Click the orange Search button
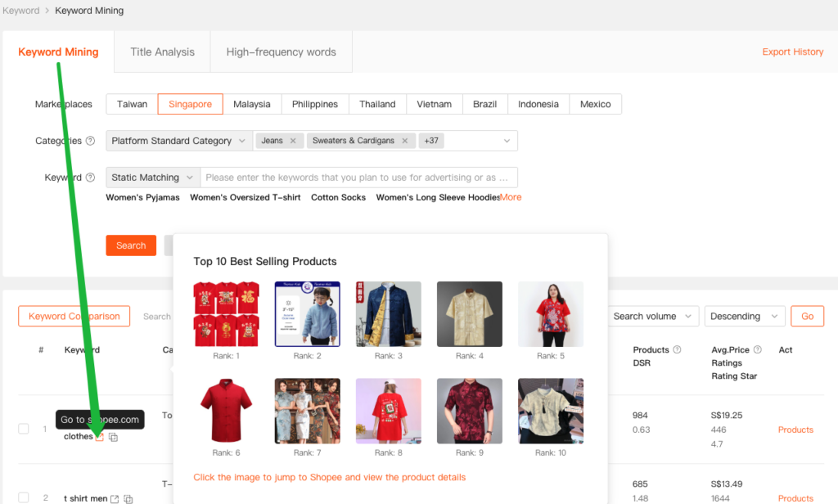Image resolution: width=838 pixels, height=504 pixels. [131, 245]
